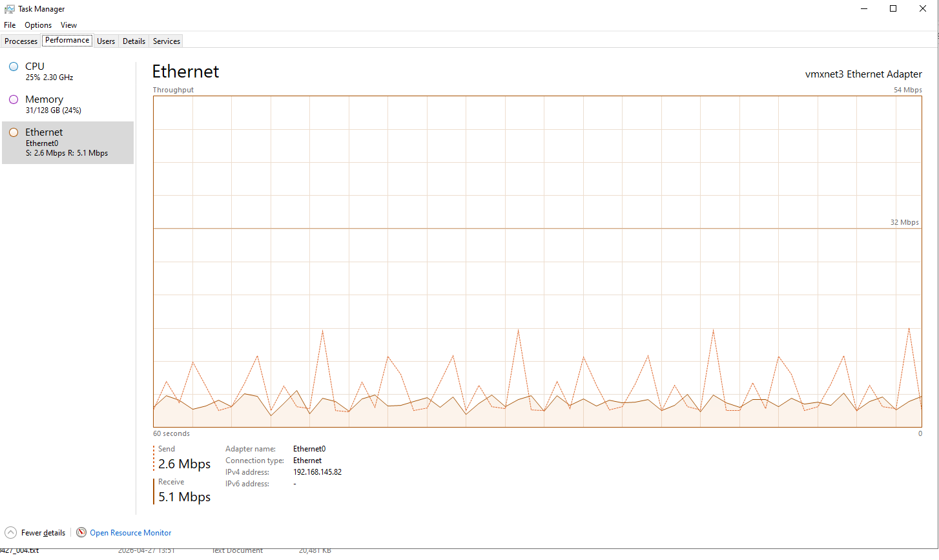Open the Options menu
939x560 pixels.
coord(38,25)
